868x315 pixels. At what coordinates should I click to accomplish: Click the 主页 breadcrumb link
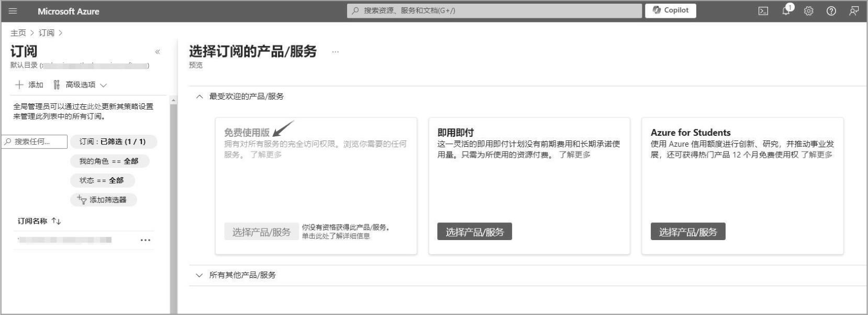click(x=18, y=32)
